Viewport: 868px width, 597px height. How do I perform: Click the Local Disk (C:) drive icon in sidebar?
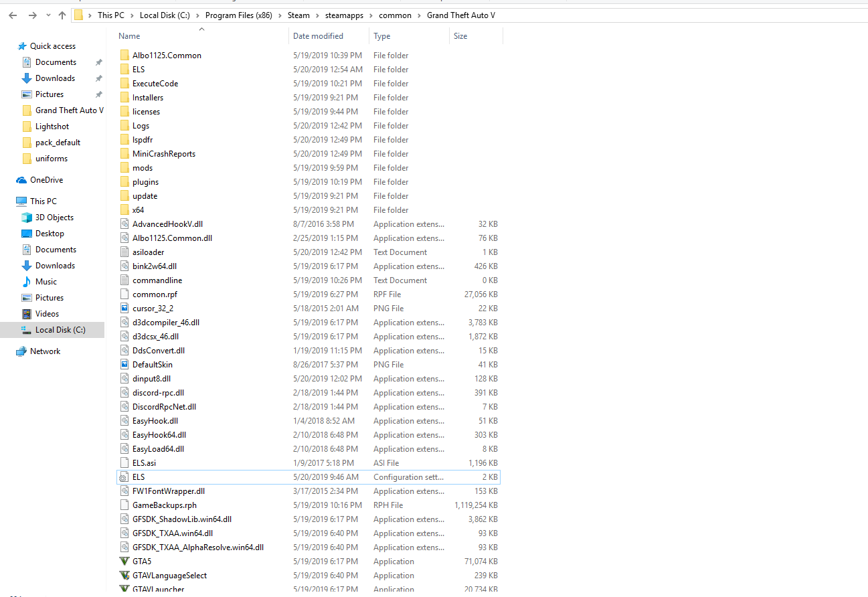pos(27,330)
